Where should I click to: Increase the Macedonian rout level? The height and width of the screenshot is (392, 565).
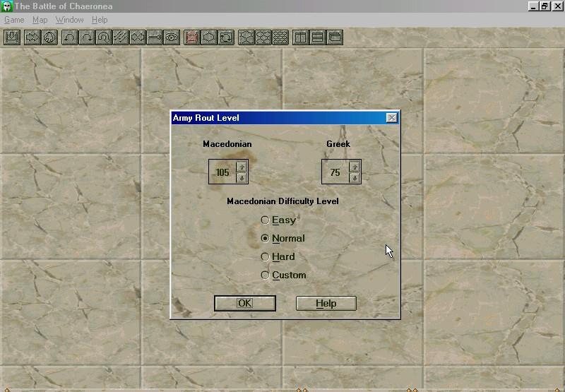[242, 167]
